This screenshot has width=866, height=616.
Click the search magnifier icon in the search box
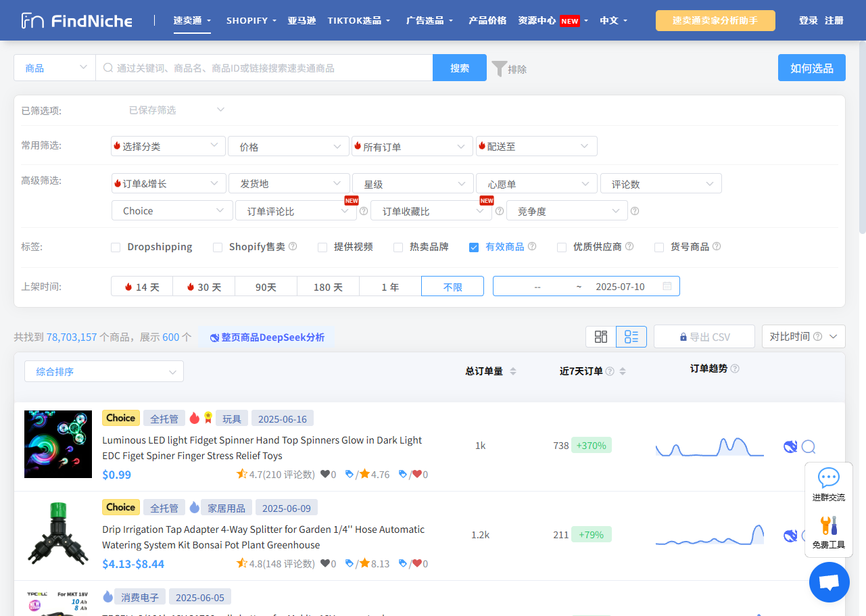pos(108,68)
